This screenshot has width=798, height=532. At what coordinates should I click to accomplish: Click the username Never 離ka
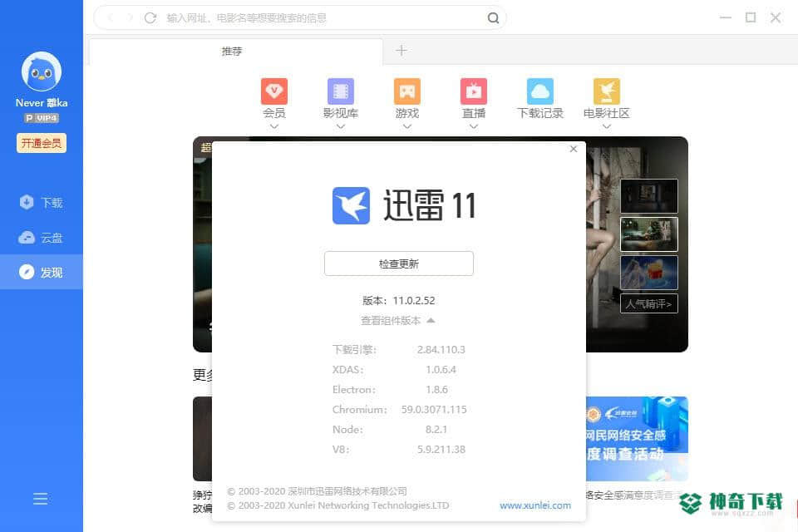pyautogui.click(x=42, y=103)
